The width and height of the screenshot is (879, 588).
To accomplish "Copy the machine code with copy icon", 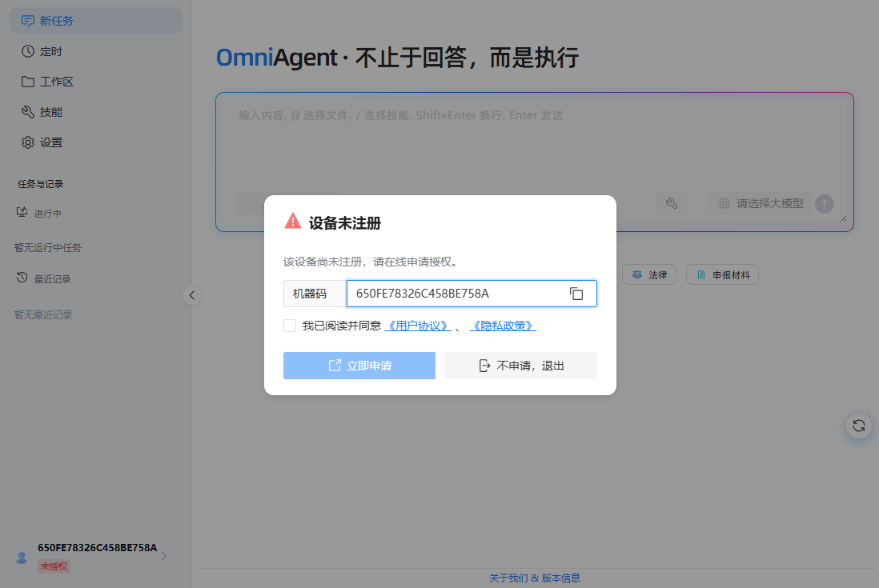I will tap(576, 294).
